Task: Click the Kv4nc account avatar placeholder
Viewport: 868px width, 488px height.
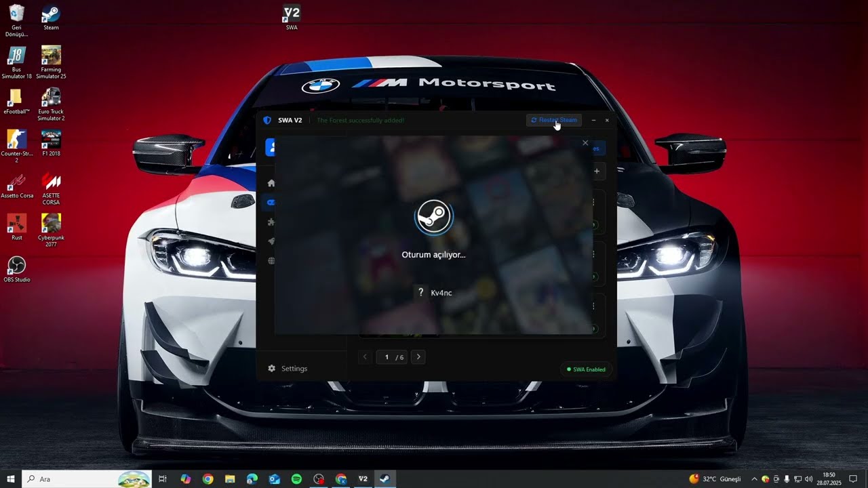Action: click(421, 293)
